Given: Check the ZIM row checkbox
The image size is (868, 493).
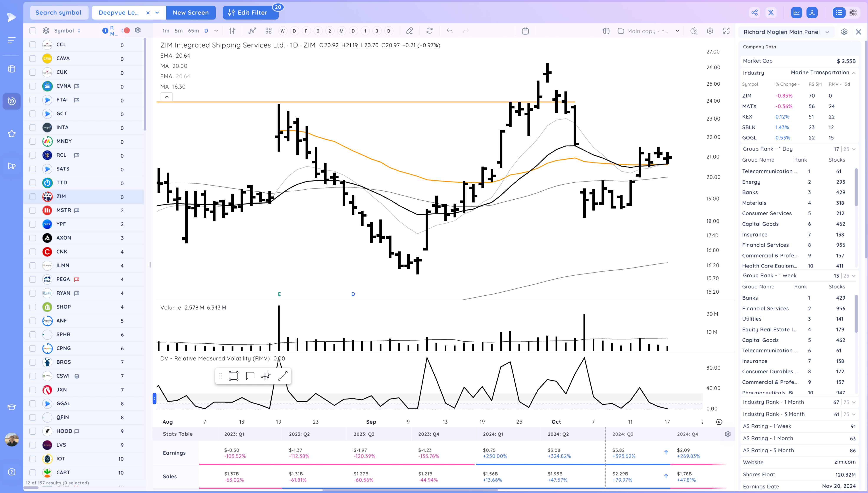Looking at the screenshot, I should (x=33, y=196).
